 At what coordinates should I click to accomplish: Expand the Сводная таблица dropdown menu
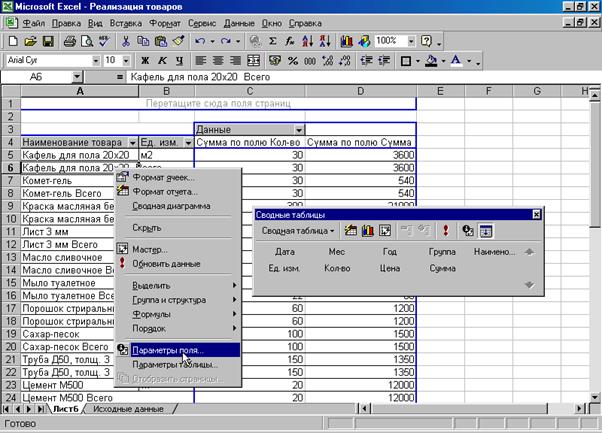[298, 230]
